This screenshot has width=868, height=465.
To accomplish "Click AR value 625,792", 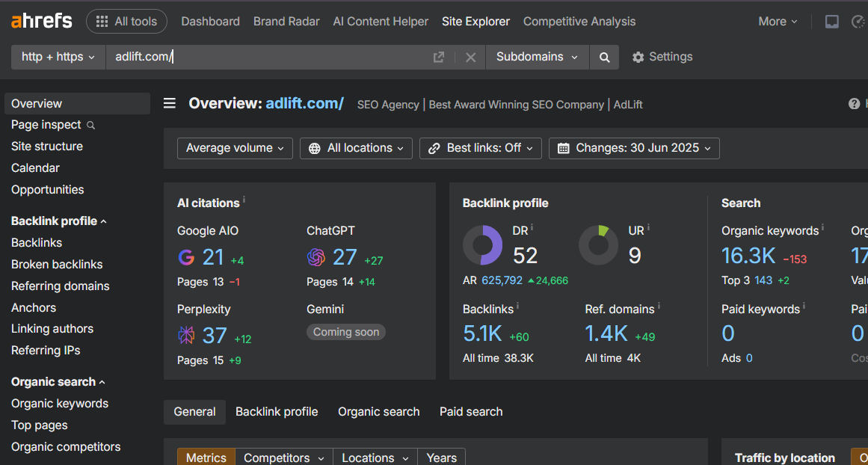I will click(502, 280).
